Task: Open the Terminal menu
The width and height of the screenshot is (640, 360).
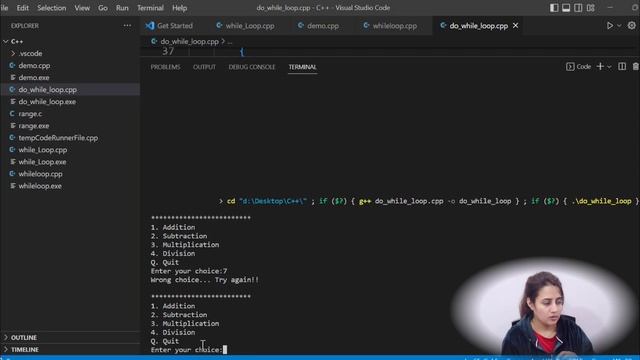Action: (150, 8)
